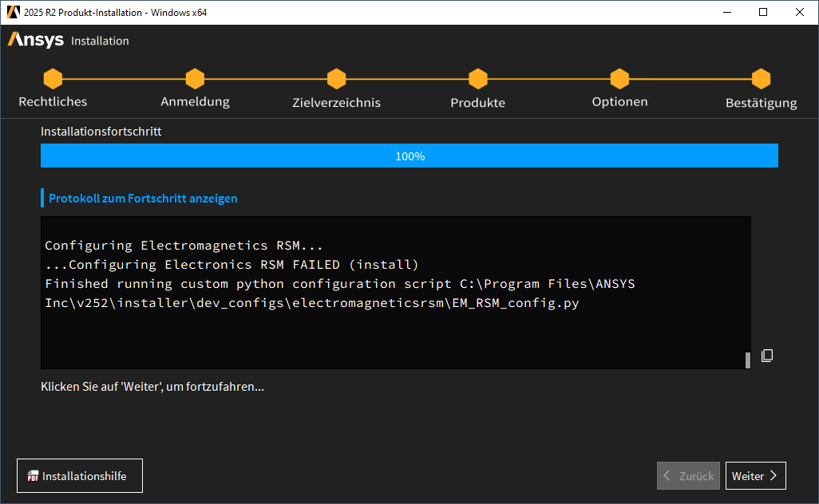
Task: Click the Zielverzeichnis step hexagon
Action: click(x=336, y=79)
